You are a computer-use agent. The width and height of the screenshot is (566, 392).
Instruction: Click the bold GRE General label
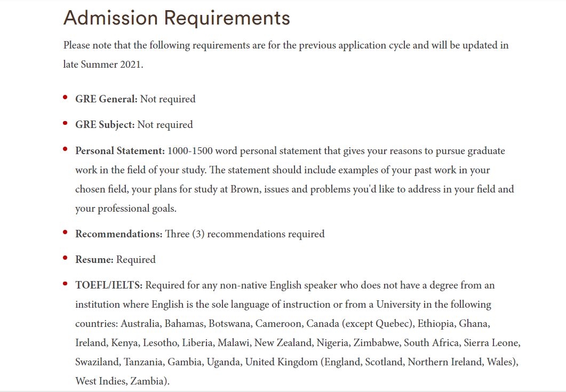point(106,99)
